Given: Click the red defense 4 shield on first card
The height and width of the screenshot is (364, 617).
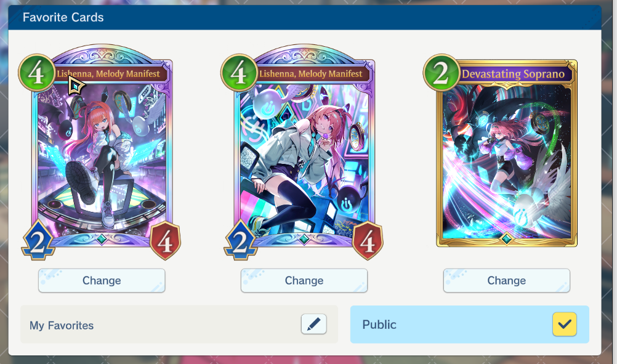Looking at the screenshot, I should pyautogui.click(x=165, y=240).
